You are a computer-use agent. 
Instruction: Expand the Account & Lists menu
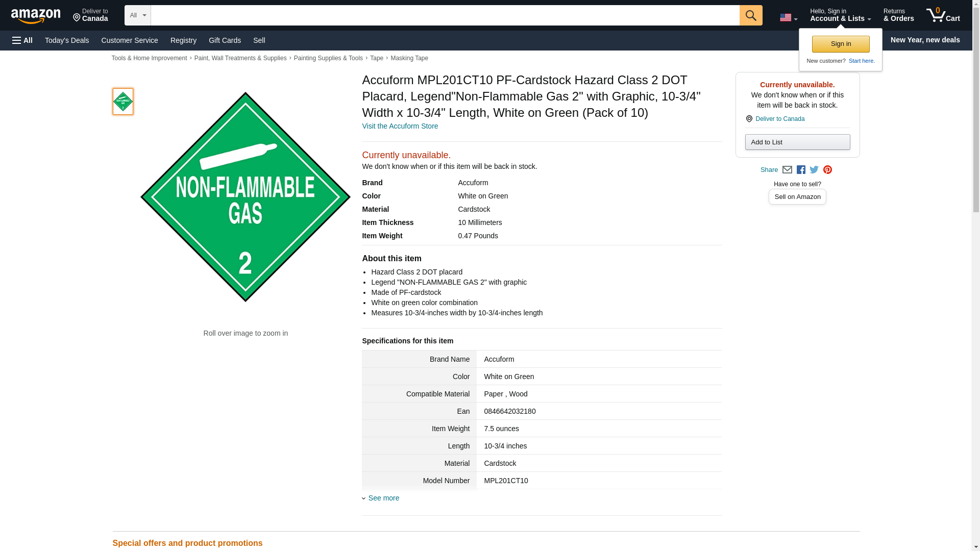[x=840, y=15]
